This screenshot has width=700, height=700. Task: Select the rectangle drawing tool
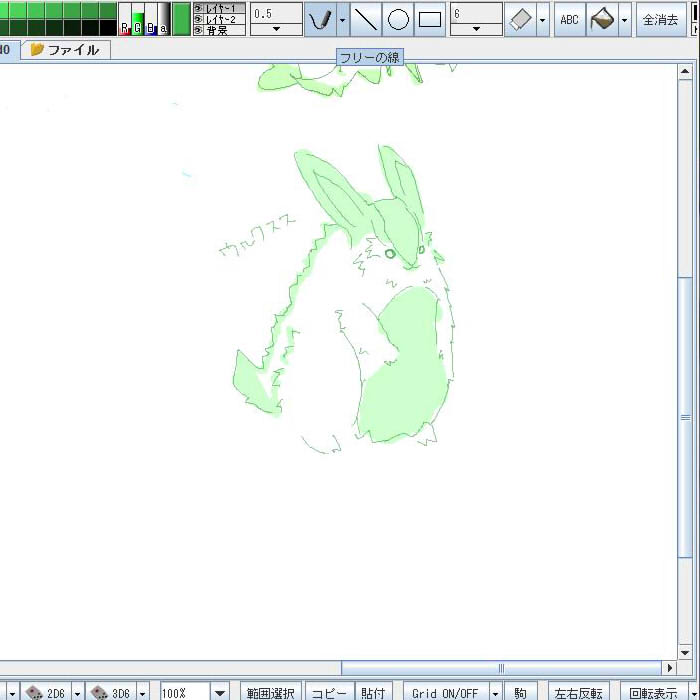(430, 20)
